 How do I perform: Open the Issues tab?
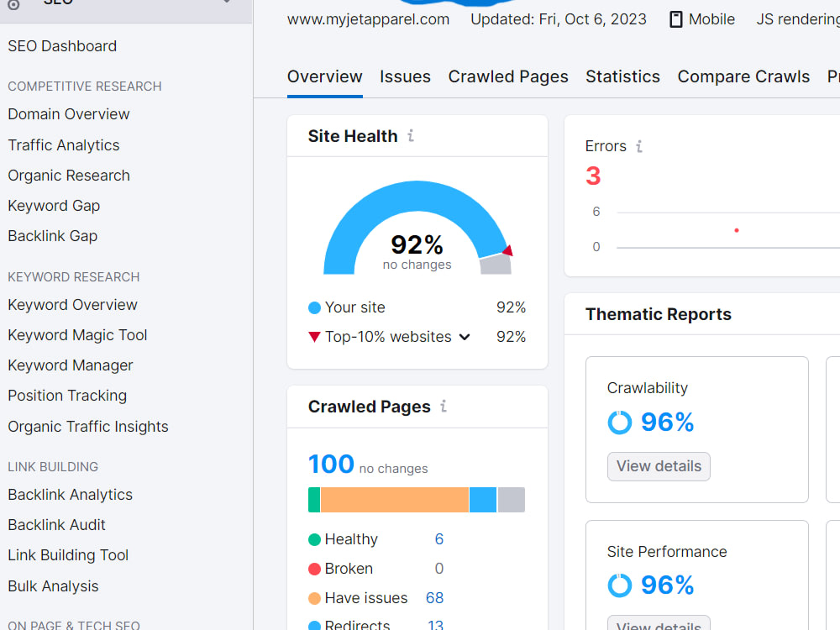[x=405, y=76]
